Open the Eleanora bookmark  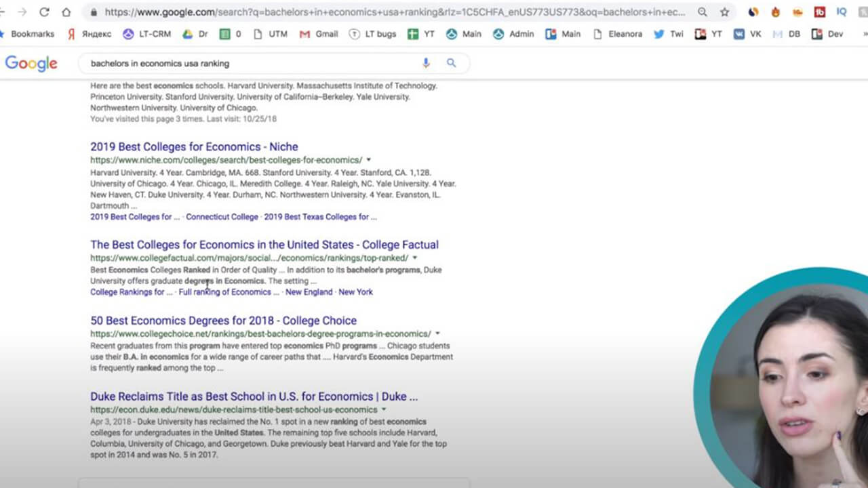(x=617, y=34)
